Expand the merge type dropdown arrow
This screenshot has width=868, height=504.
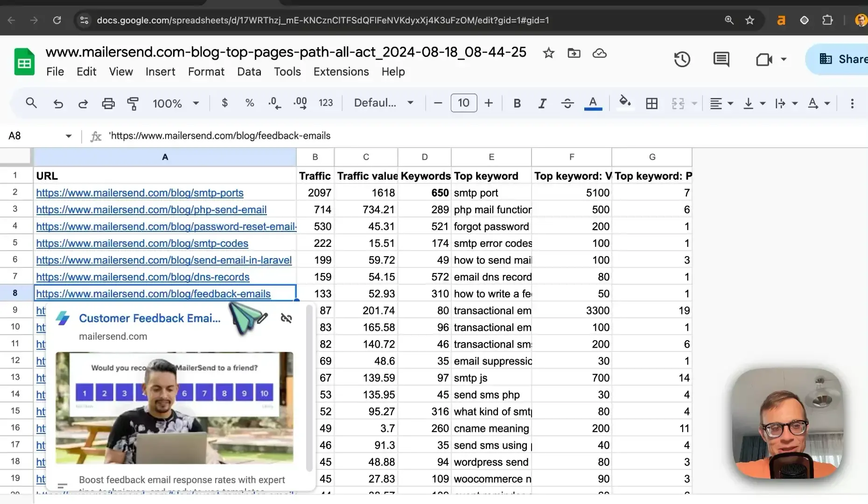694,103
